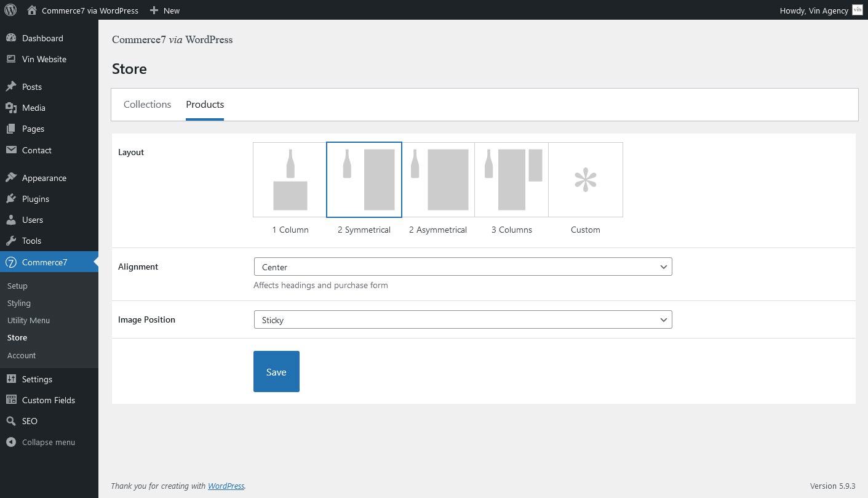Open the Dashboard sidebar icon

11,38
